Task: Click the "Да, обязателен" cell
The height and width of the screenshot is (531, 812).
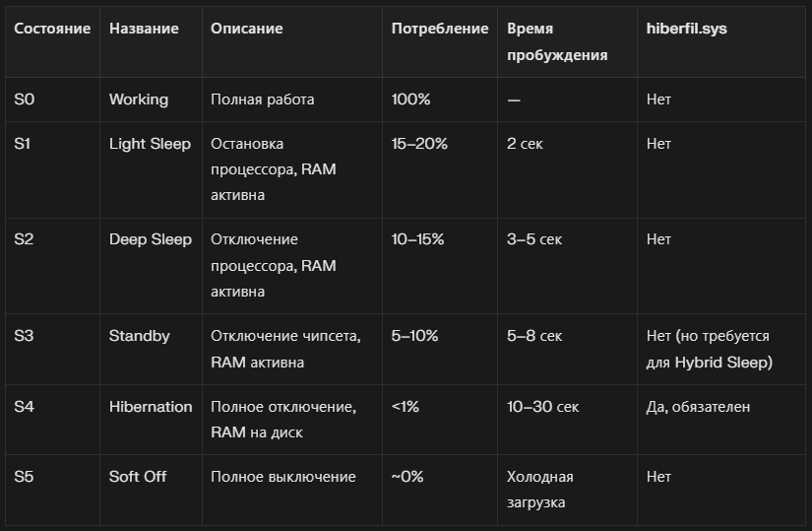Action: pos(698,407)
